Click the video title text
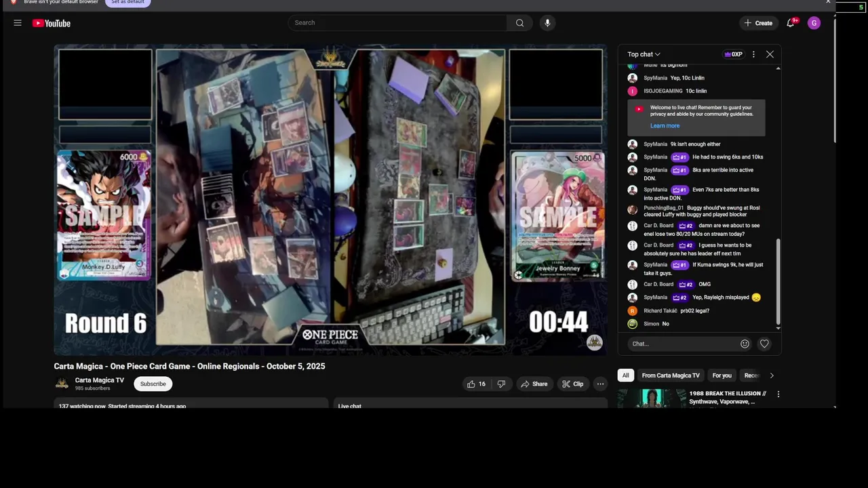The image size is (868, 488). [189, 366]
